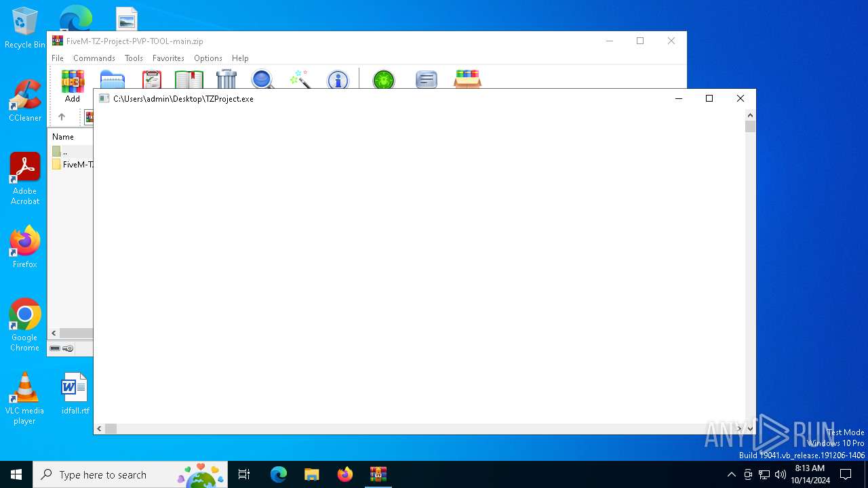Click the WinRAR taskbar button
This screenshot has height=488, width=868.
coord(378,474)
